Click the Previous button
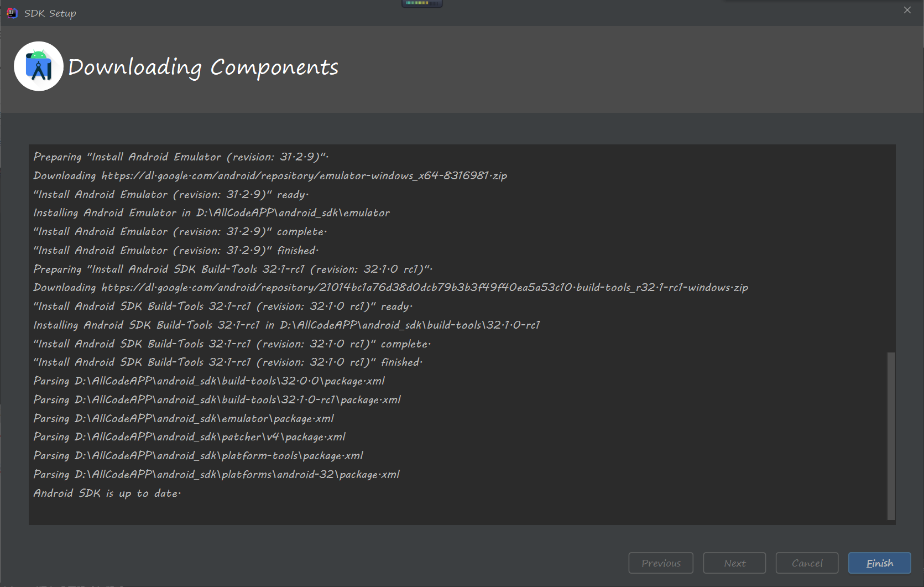 (x=661, y=563)
